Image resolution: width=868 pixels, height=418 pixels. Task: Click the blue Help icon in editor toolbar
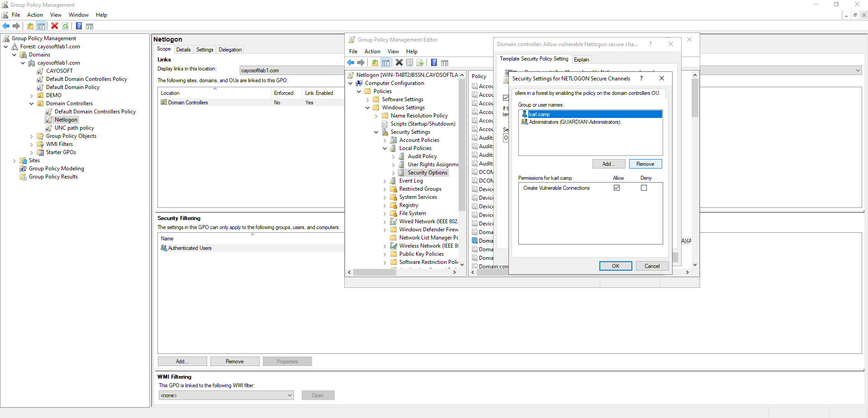click(434, 63)
